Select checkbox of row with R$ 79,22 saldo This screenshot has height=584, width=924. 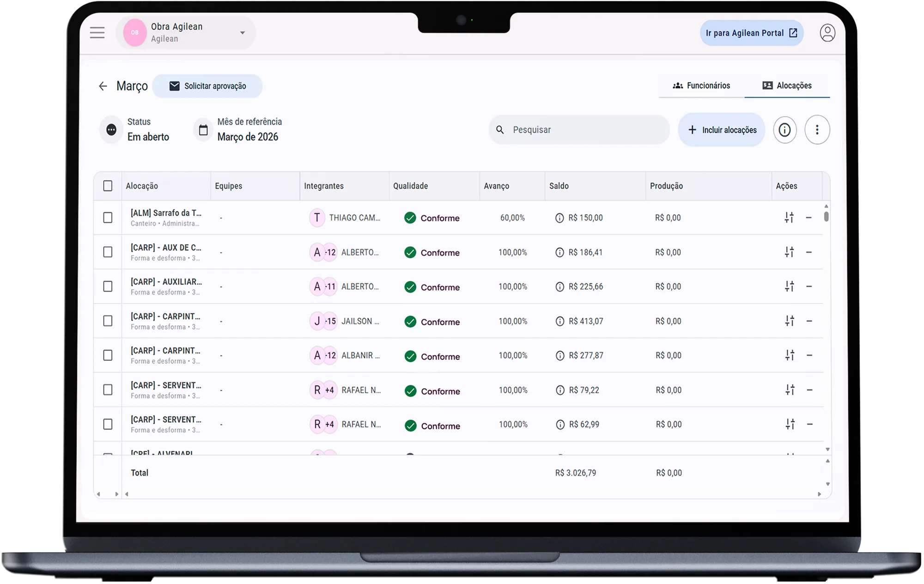pyautogui.click(x=108, y=390)
